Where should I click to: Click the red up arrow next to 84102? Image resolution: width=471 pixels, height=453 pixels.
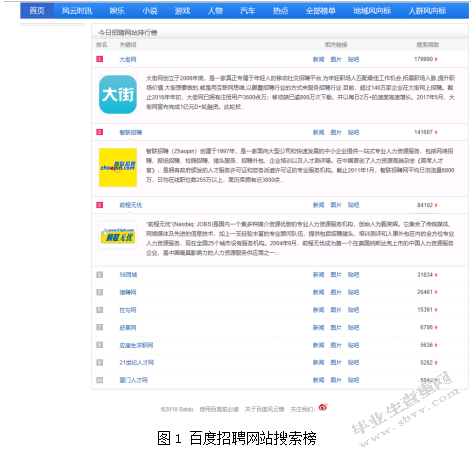point(436,205)
